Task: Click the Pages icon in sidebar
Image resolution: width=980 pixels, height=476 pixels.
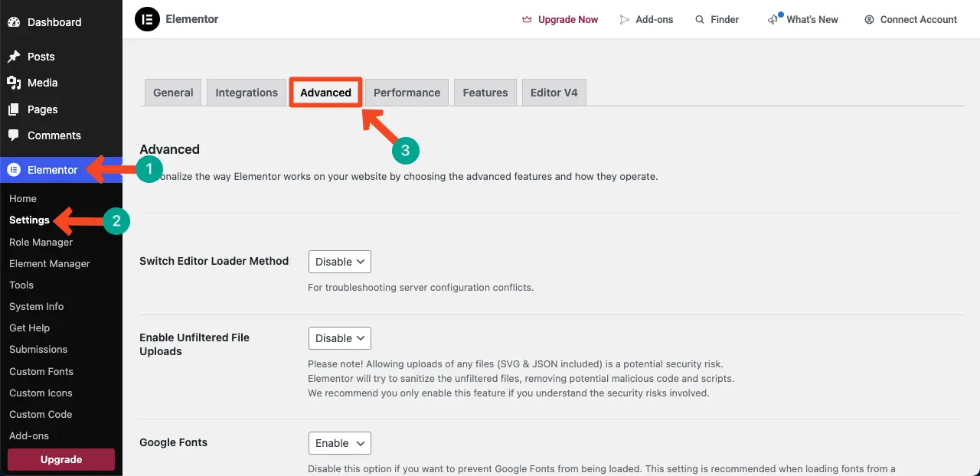Action: [x=14, y=109]
